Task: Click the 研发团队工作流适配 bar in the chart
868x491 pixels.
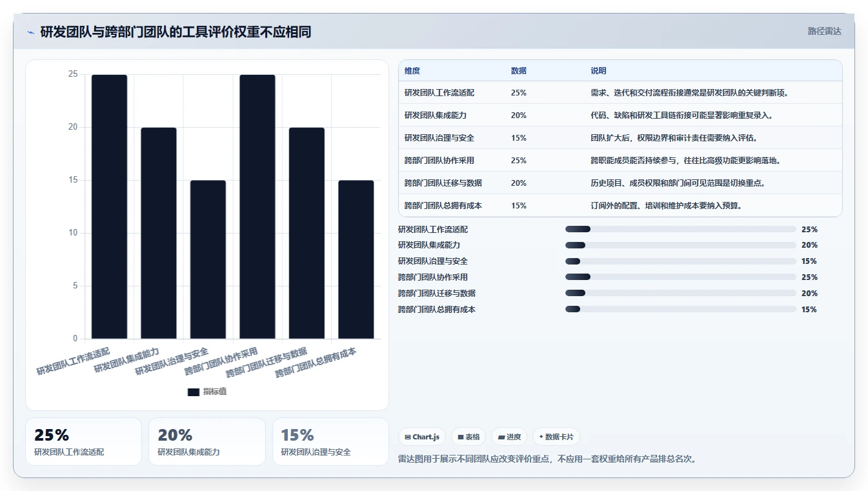Action: pos(109,206)
